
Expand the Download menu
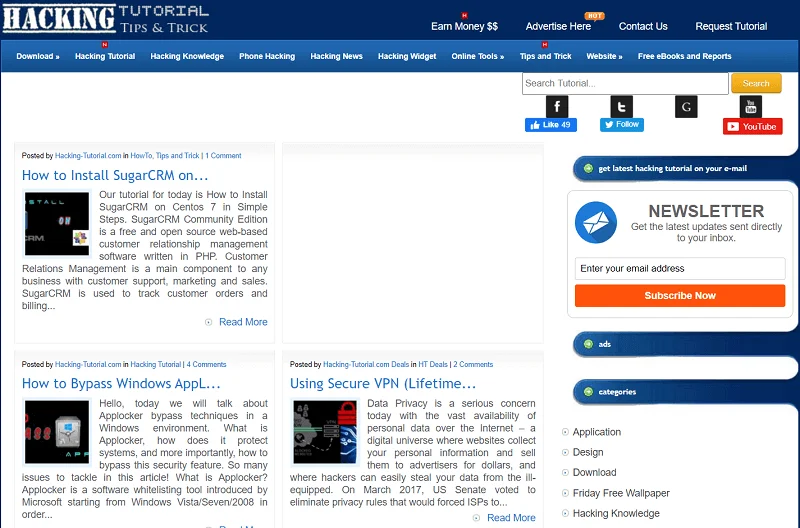(38, 56)
